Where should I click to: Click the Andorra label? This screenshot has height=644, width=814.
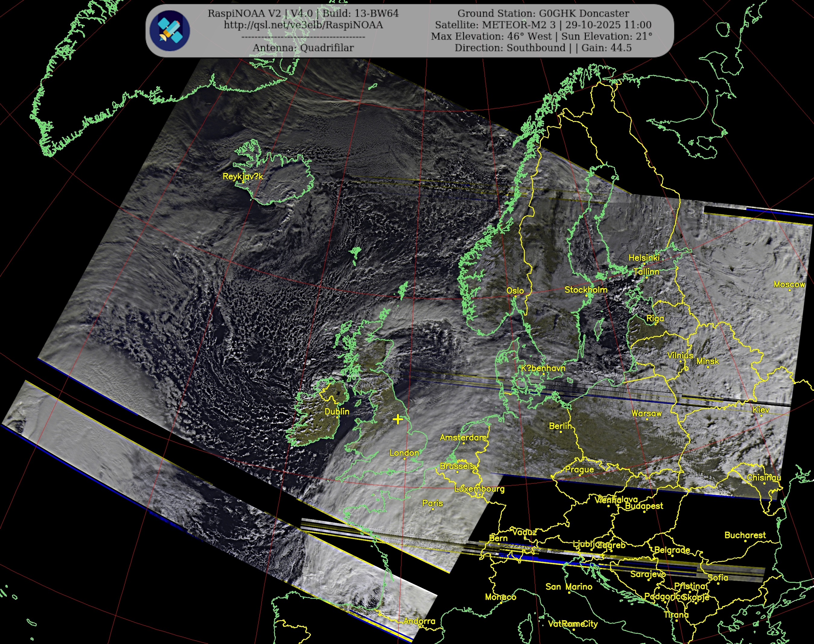[x=419, y=621]
